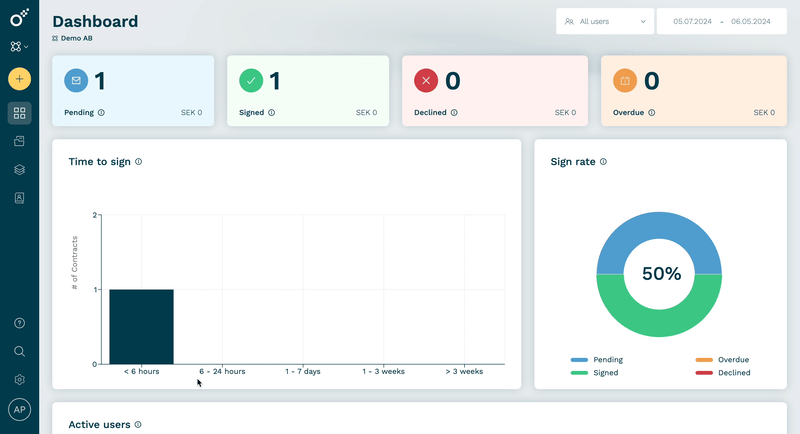Click the orange Overdue calendar icon
800x434 pixels.
625,81
